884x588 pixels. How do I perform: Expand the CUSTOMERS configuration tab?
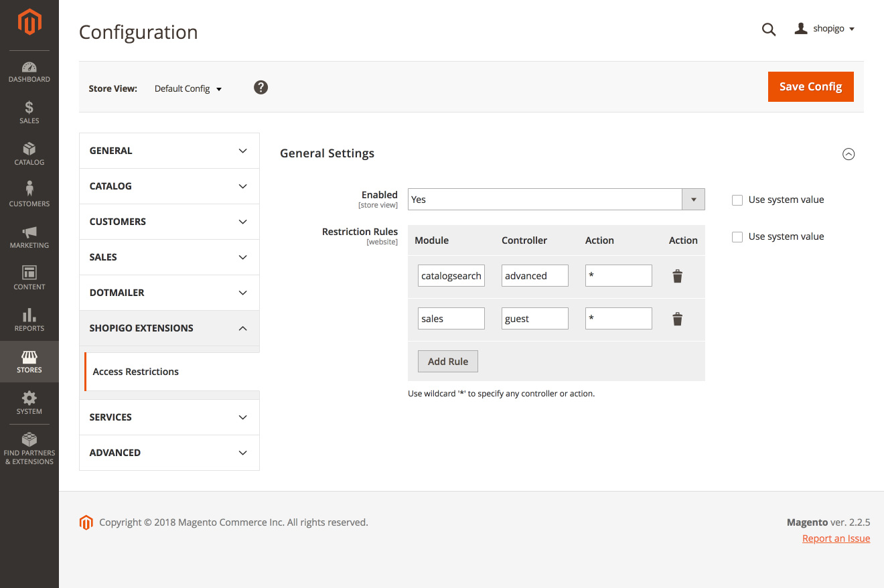tap(169, 222)
